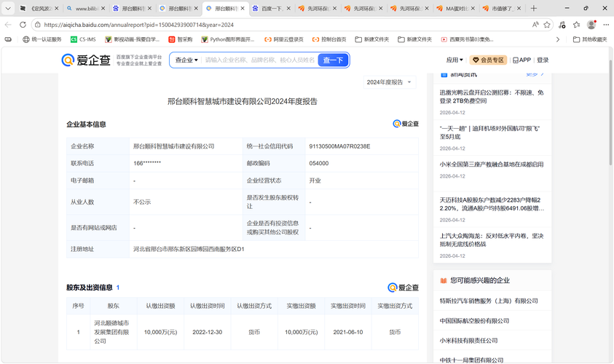Open 特斯拉汽车销售服务（上海）有限公司
Viewport: 614px width, 364px height.
(488, 301)
